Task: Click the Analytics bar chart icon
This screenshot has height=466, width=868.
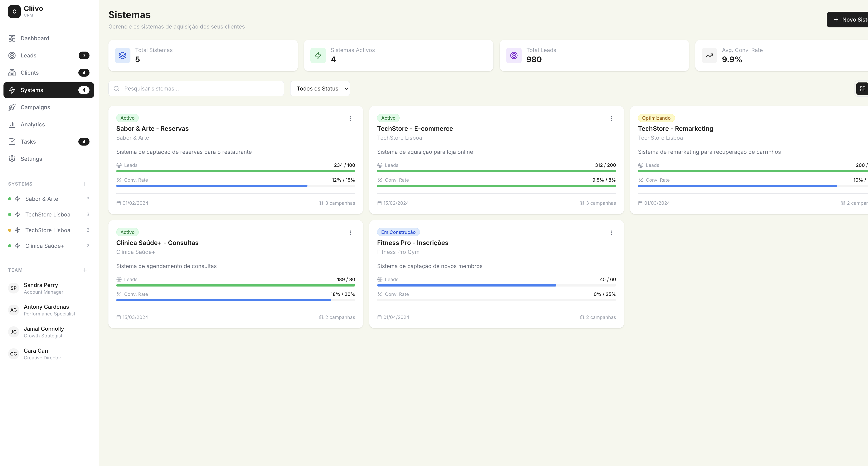Action: (x=12, y=125)
